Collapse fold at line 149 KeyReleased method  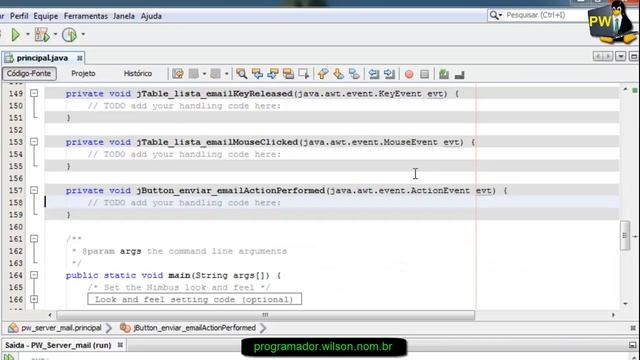[34, 93]
